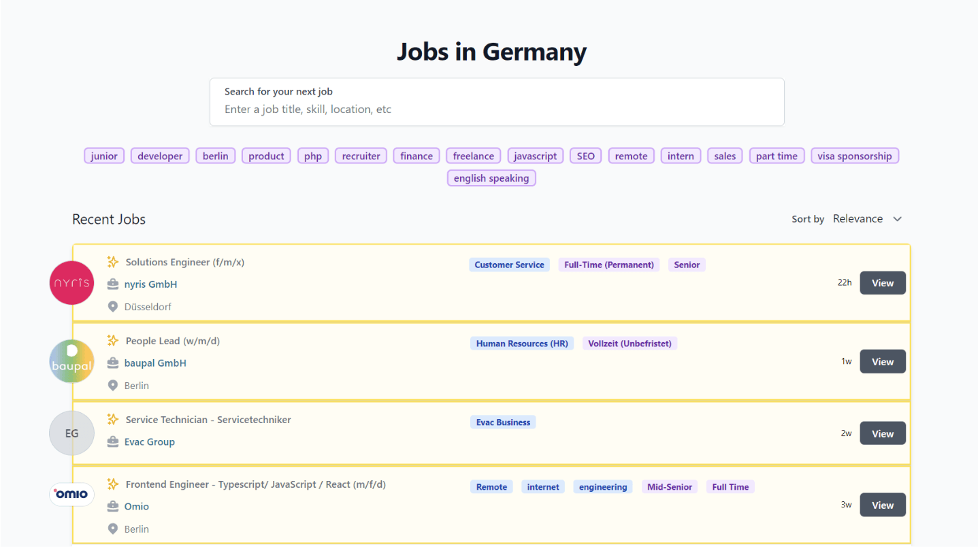Click the briefcase icon next to Omio
980x551 pixels.
[113, 506]
